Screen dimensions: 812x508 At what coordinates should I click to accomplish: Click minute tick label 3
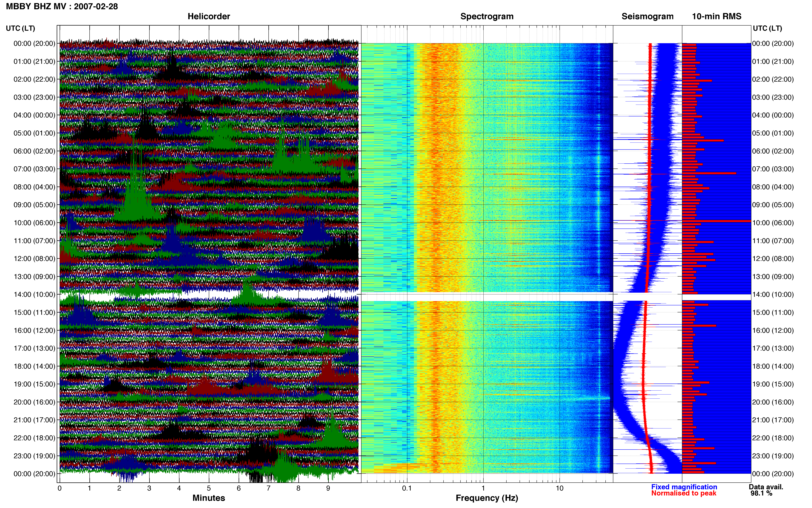coord(149,488)
